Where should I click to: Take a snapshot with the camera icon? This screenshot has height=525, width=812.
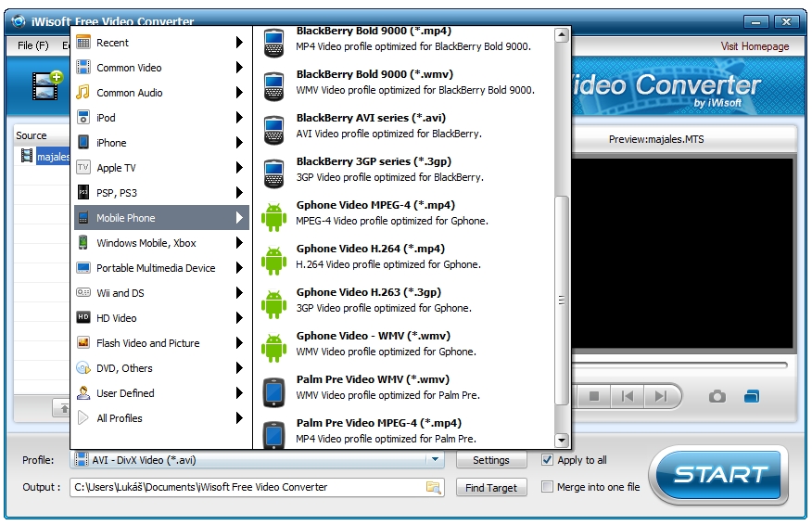(x=717, y=397)
